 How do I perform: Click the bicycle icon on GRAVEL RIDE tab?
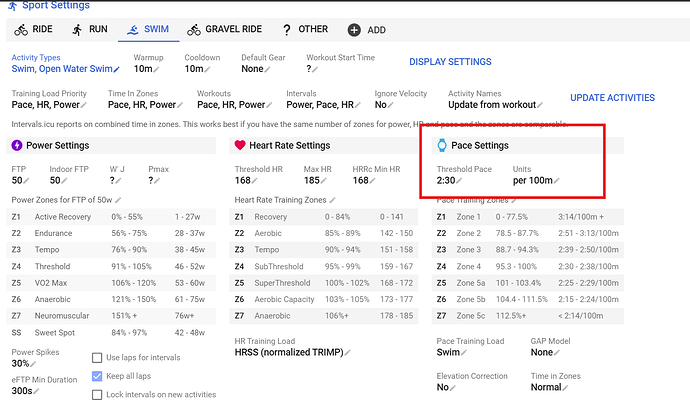point(194,30)
